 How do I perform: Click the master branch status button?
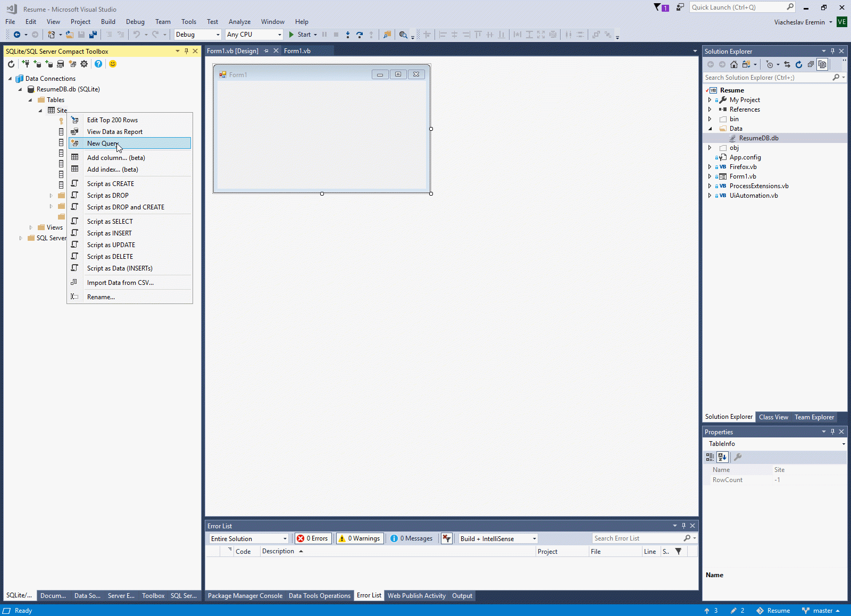point(821,611)
